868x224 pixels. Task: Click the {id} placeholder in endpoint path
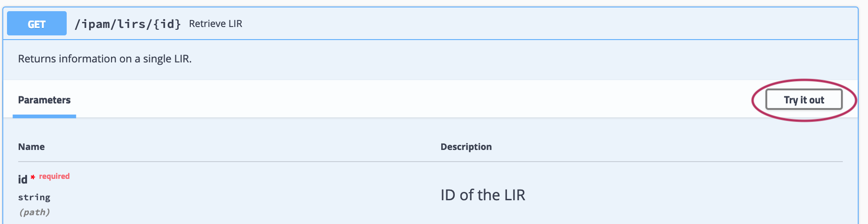click(x=167, y=24)
